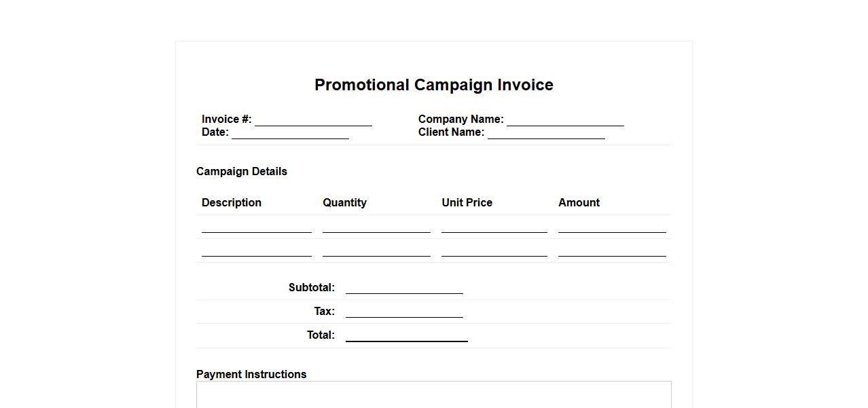The width and height of the screenshot is (868, 408).
Task: Focus first row Quantity field
Action: (x=376, y=227)
